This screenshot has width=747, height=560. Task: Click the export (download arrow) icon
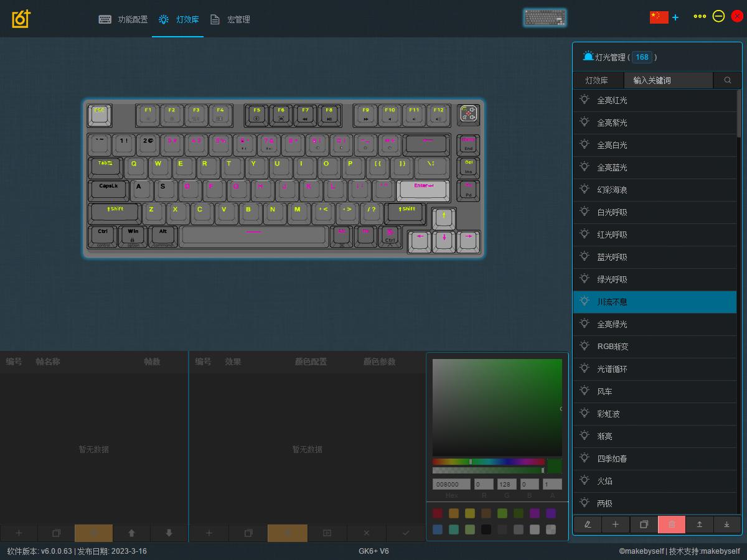(x=726, y=525)
